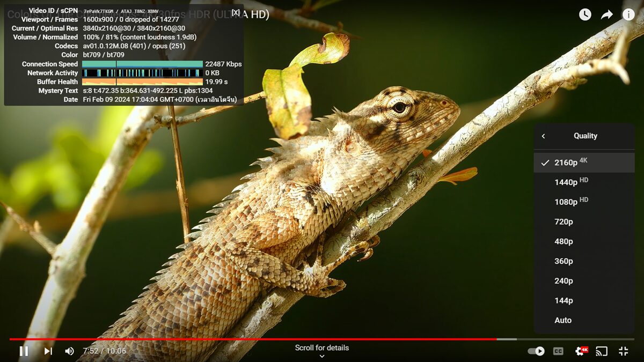Pause the video playback
This screenshot has height=362, width=644.
coord(24,351)
